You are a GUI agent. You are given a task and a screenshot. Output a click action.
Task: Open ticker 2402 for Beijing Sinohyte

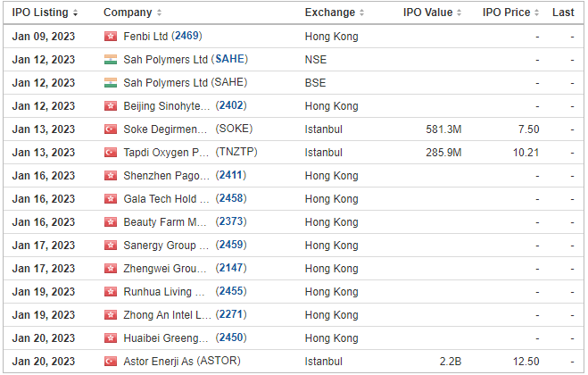click(231, 105)
